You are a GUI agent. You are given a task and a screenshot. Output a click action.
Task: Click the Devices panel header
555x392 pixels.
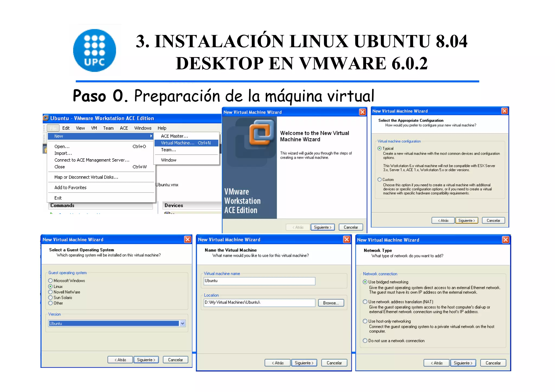(x=192, y=205)
